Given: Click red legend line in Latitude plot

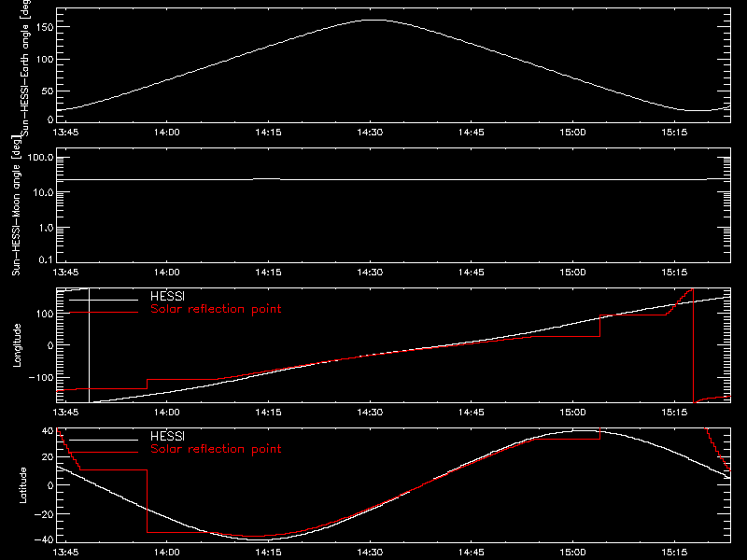Looking at the screenshot, I should point(104,453).
